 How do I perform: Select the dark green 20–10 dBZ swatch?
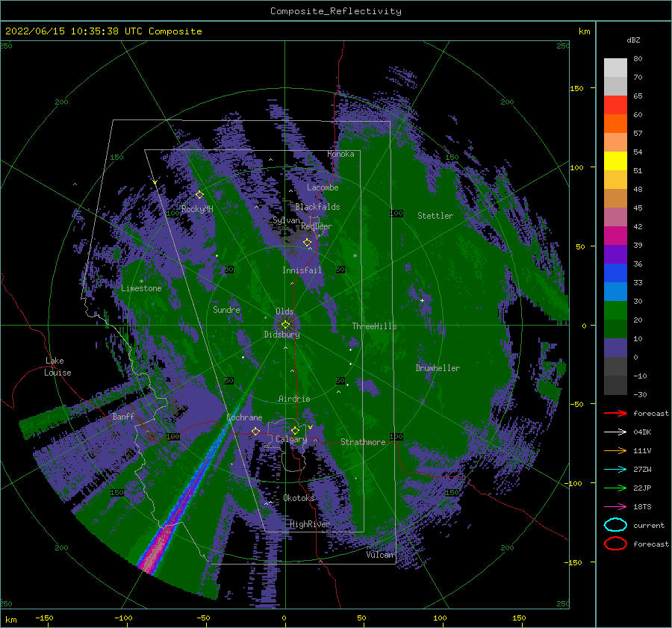(x=615, y=329)
